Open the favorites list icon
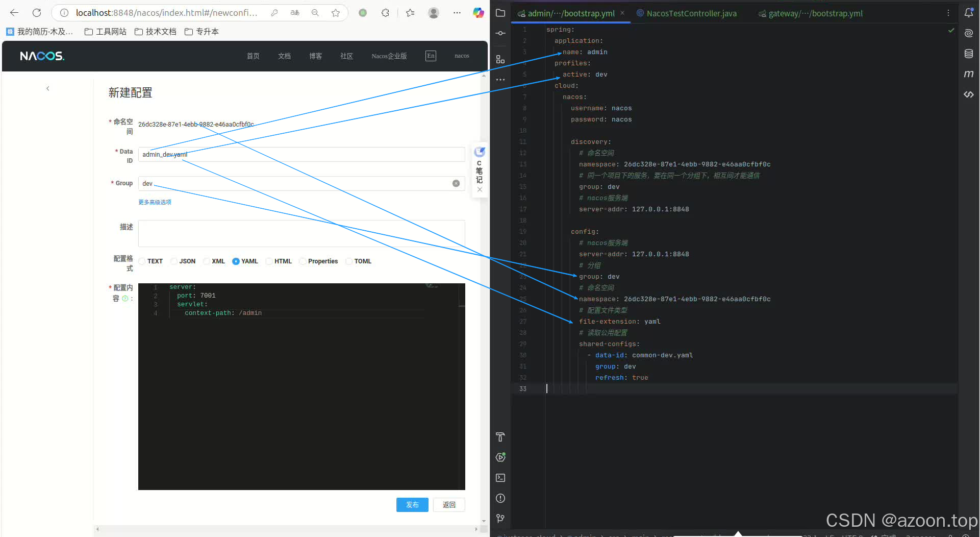 (x=410, y=13)
